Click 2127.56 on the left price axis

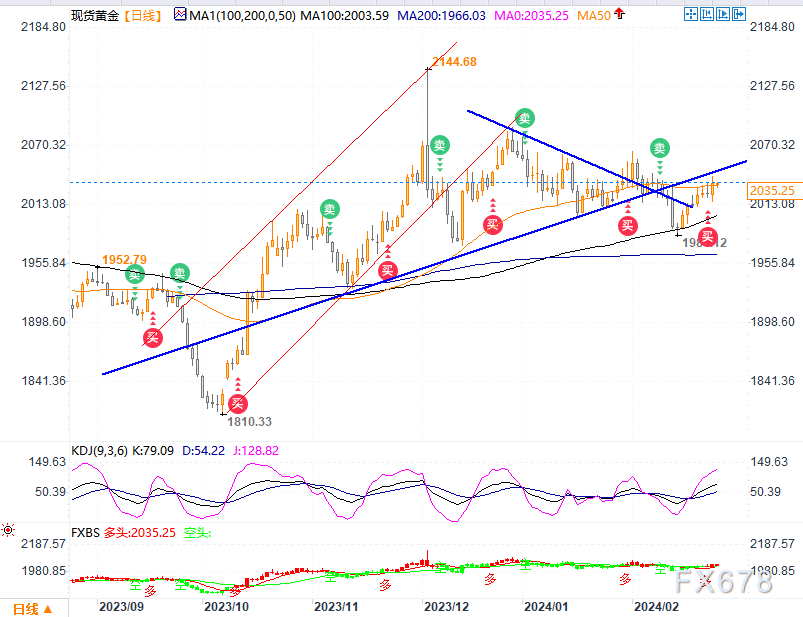[44, 86]
